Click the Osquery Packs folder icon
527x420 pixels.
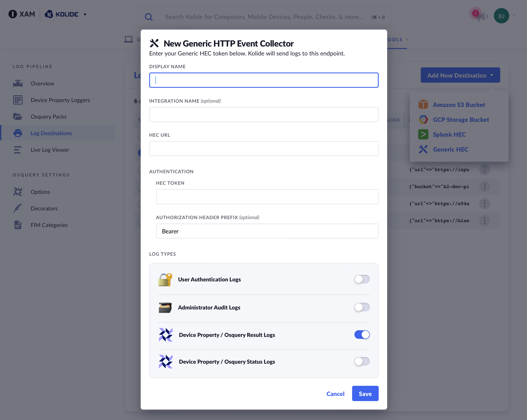click(x=18, y=117)
